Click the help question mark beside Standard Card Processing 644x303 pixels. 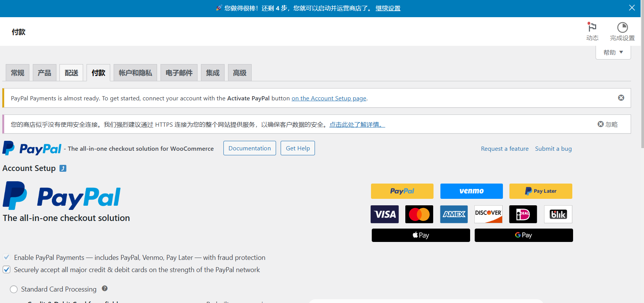(105, 288)
